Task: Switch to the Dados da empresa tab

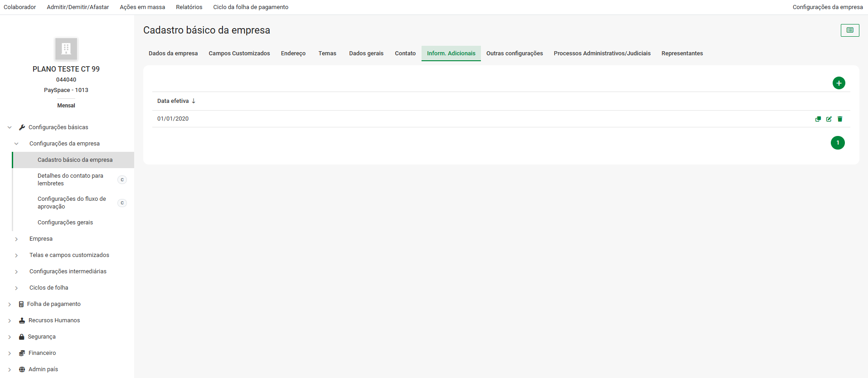Action: tap(173, 53)
